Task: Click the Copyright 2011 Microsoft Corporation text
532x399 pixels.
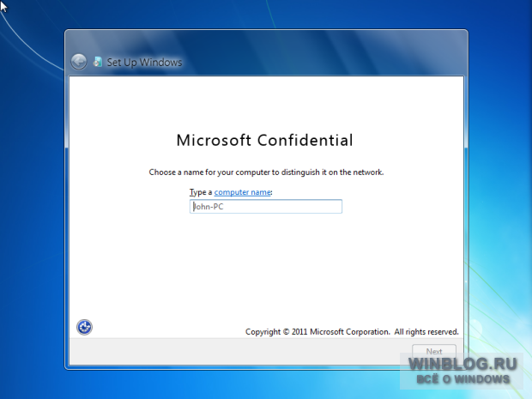Action: pyautogui.click(x=352, y=332)
